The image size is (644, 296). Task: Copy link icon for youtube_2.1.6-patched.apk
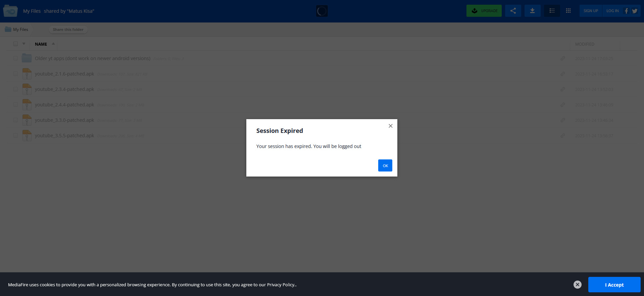click(563, 74)
